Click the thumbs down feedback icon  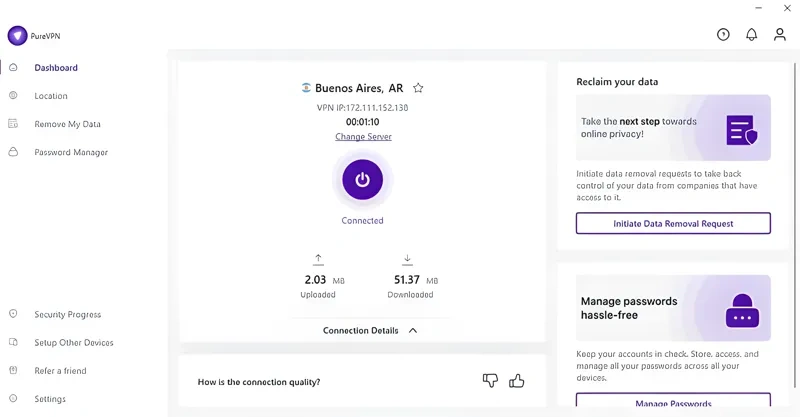click(x=490, y=381)
